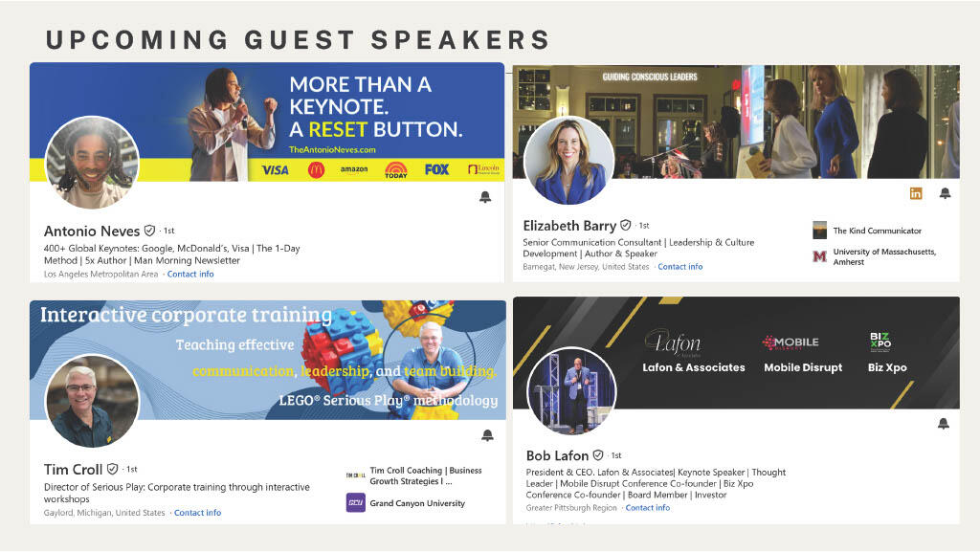The image size is (980, 552).
Task: Open University of Massachusetts, Amherst link
Action: click(x=883, y=256)
